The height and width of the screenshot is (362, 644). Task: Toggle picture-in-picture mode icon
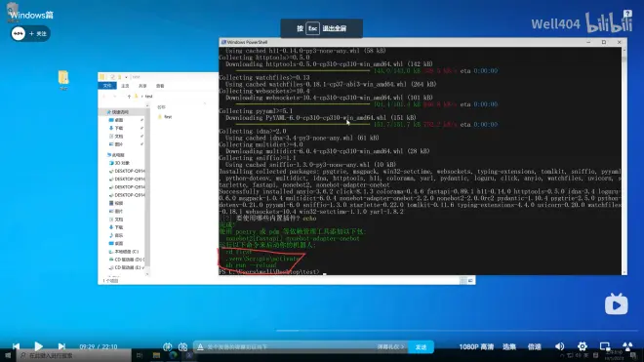[605, 346]
